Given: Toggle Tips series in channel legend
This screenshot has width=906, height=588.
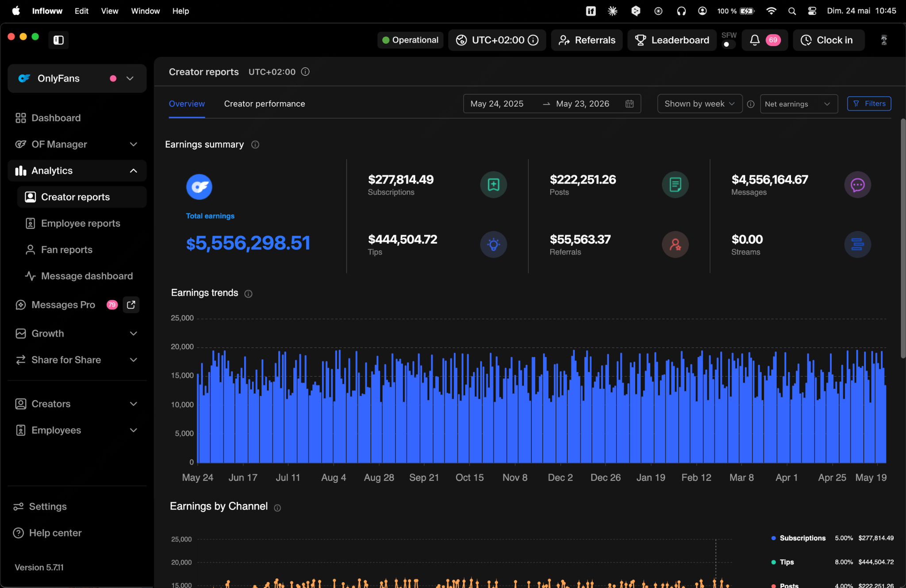Looking at the screenshot, I should (782, 562).
